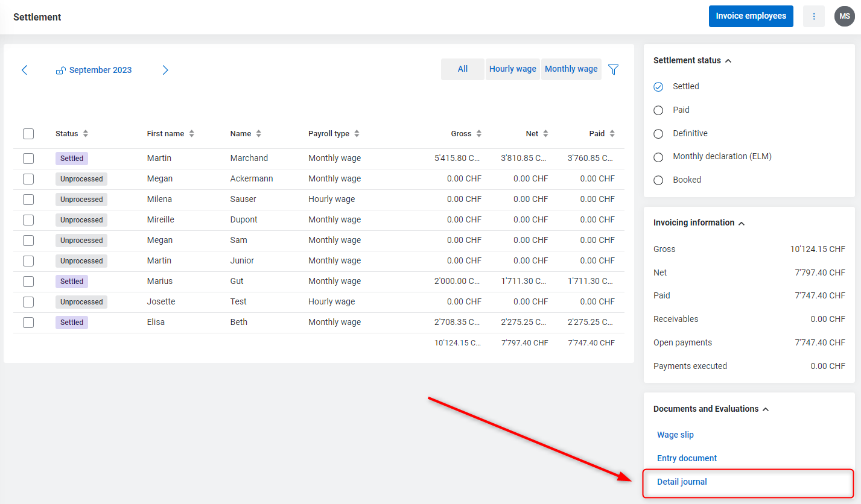861x504 pixels.
Task: Open the MS user avatar menu
Action: (x=844, y=16)
